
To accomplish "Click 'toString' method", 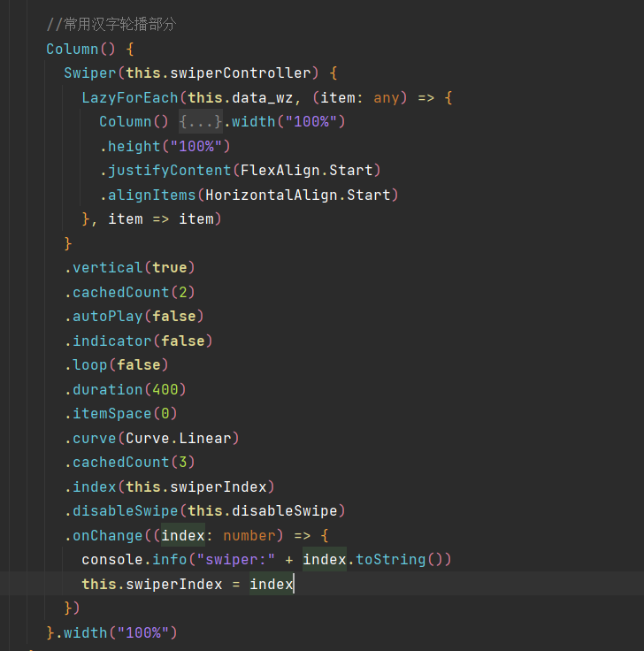I will click(x=390, y=559).
